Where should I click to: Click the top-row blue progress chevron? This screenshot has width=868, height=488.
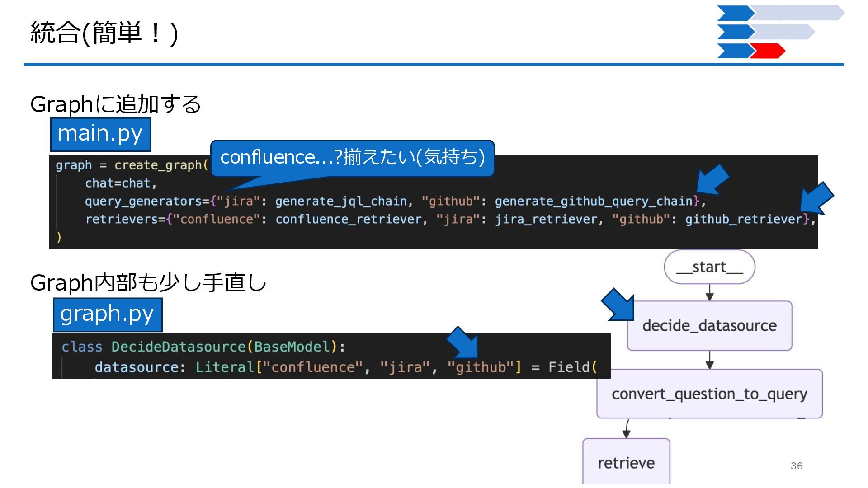(x=735, y=13)
